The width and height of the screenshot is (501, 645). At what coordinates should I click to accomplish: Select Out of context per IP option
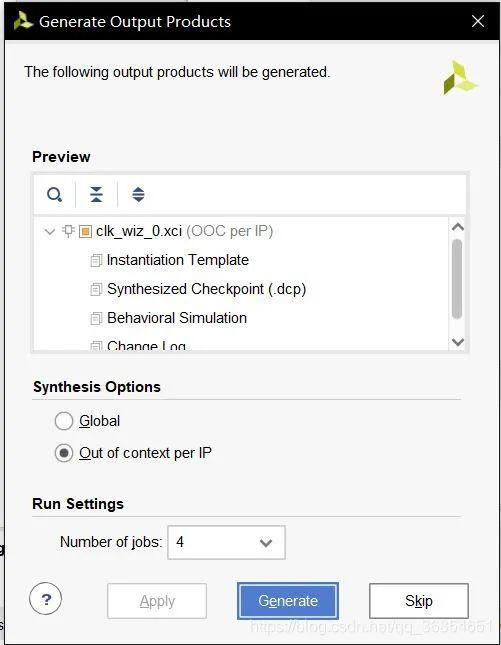(x=64, y=453)
